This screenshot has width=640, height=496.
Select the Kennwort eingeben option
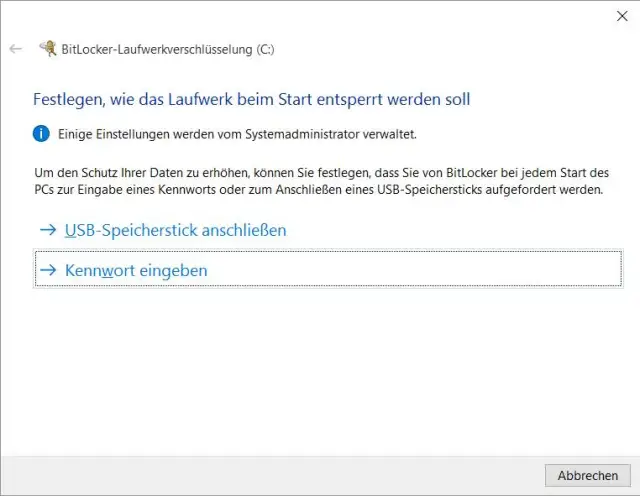coord(136,271)
